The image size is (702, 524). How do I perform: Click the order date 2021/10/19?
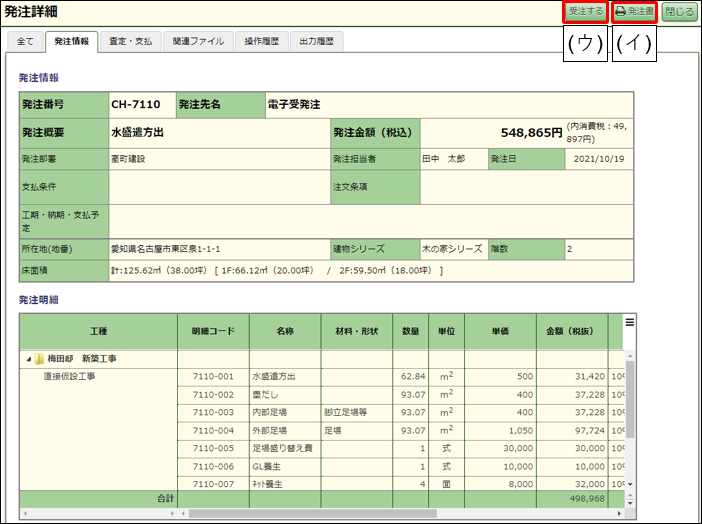pos(599,159)
